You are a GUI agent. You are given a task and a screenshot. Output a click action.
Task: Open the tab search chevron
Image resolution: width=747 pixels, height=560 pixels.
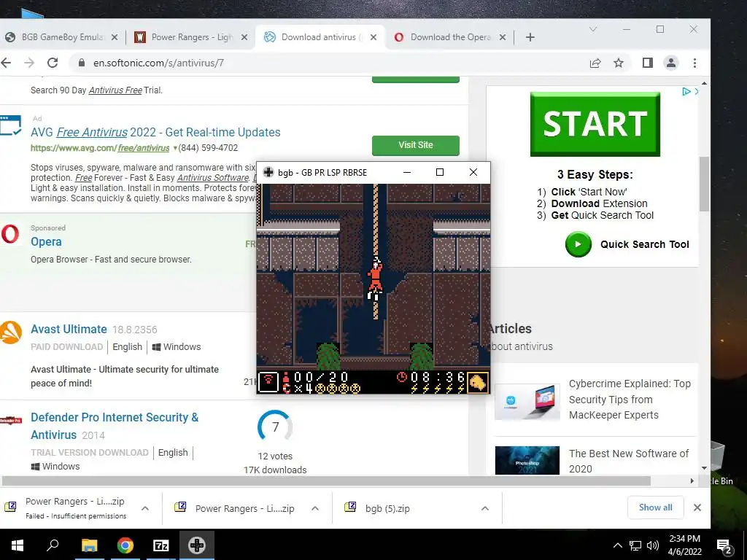coord(592,29)
